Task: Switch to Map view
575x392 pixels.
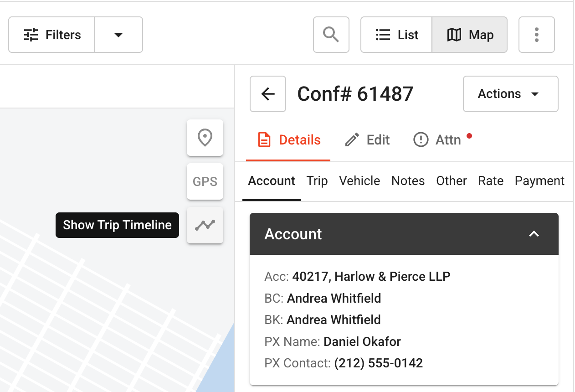Action: (x=470, y=35)
